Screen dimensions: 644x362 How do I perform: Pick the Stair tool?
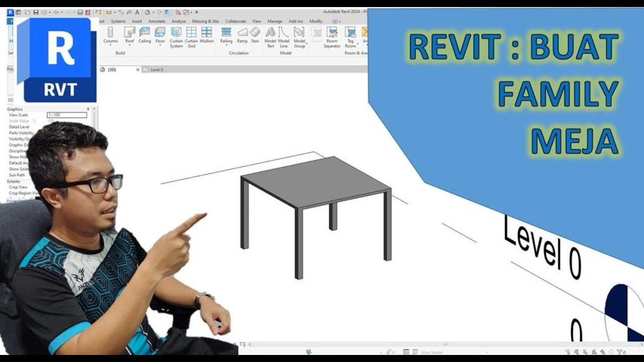[x=255, y=35]
